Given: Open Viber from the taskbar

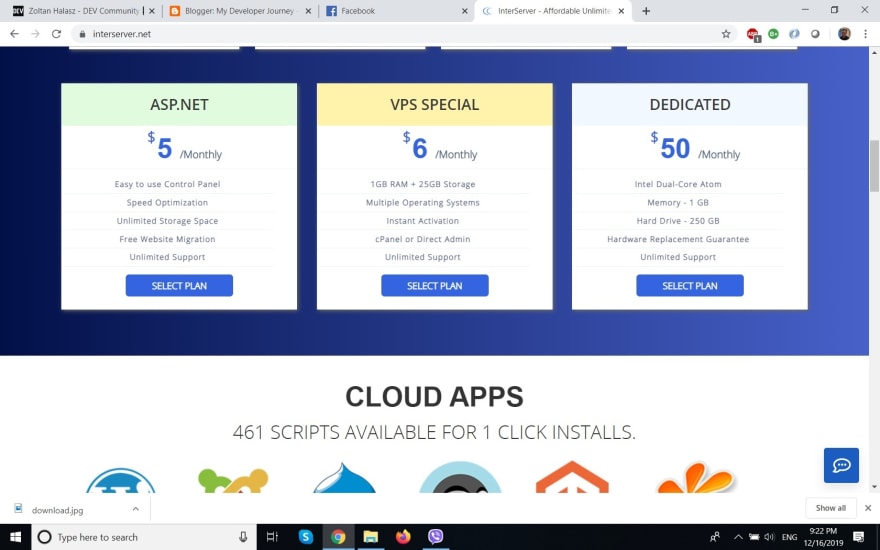Looking at the screenshot, I should (436, 537).
